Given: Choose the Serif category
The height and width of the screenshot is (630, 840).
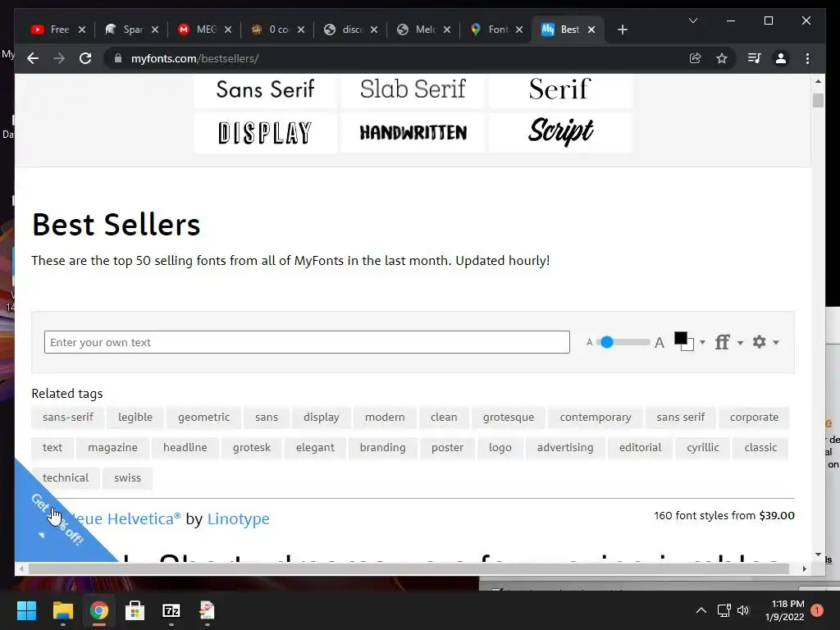Looking at the screenshot, I should (x=560, y=89).
